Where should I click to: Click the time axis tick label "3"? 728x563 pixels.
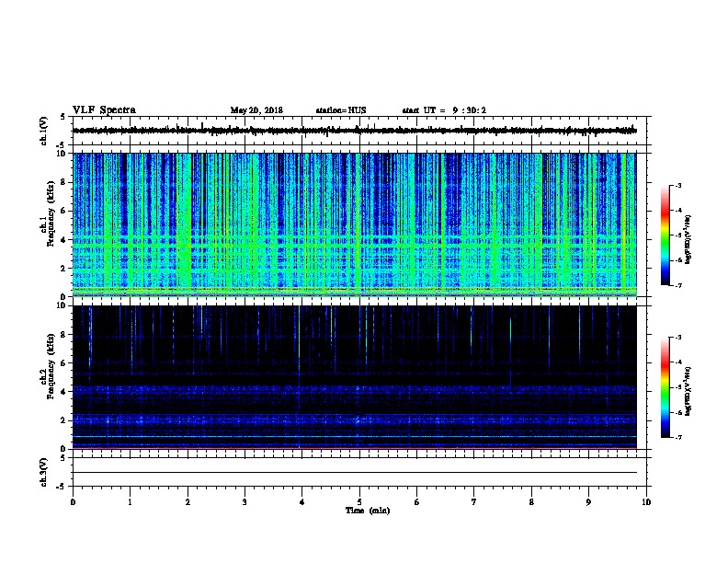tap(245, 501)
